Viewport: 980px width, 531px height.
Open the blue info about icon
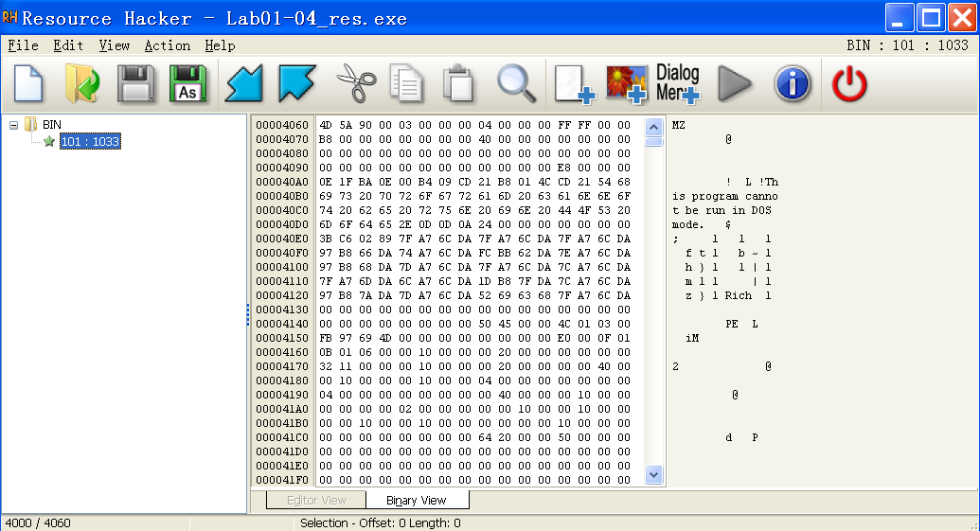tap(793, 83)
